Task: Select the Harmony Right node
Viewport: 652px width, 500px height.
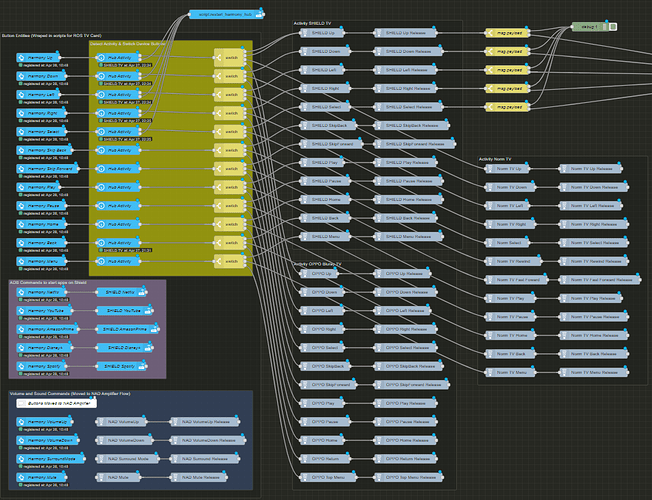Action: [x=41, y=113]
